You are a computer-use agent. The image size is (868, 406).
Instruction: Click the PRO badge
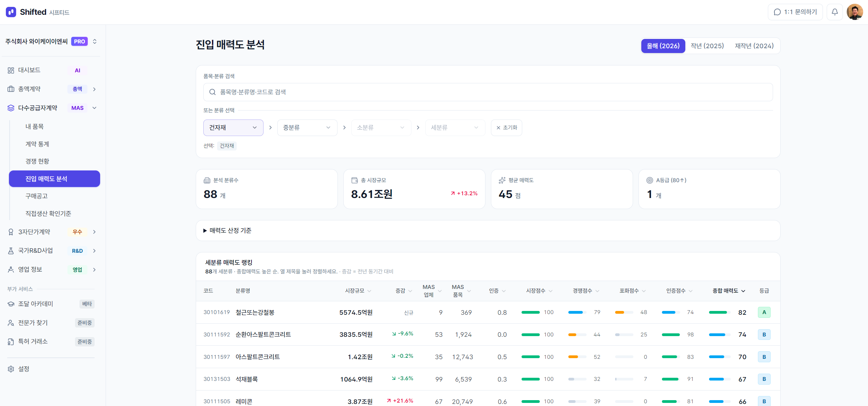[79, 41]
